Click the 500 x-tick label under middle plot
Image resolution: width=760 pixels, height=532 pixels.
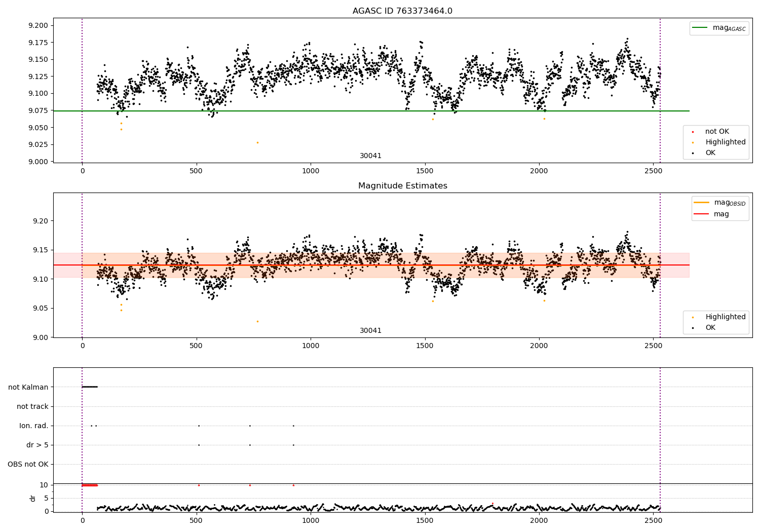(196, 346)
